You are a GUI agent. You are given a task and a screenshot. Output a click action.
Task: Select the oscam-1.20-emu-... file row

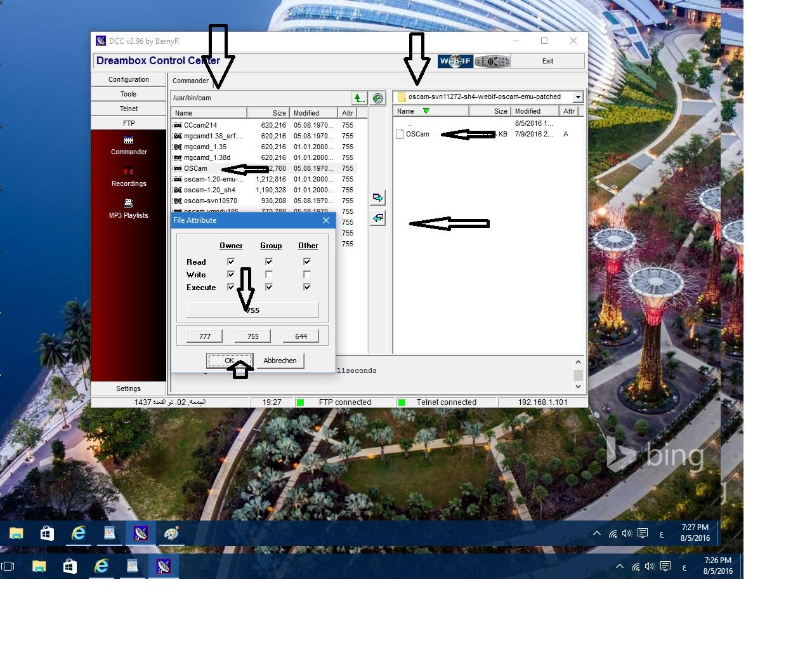(264, 179)
